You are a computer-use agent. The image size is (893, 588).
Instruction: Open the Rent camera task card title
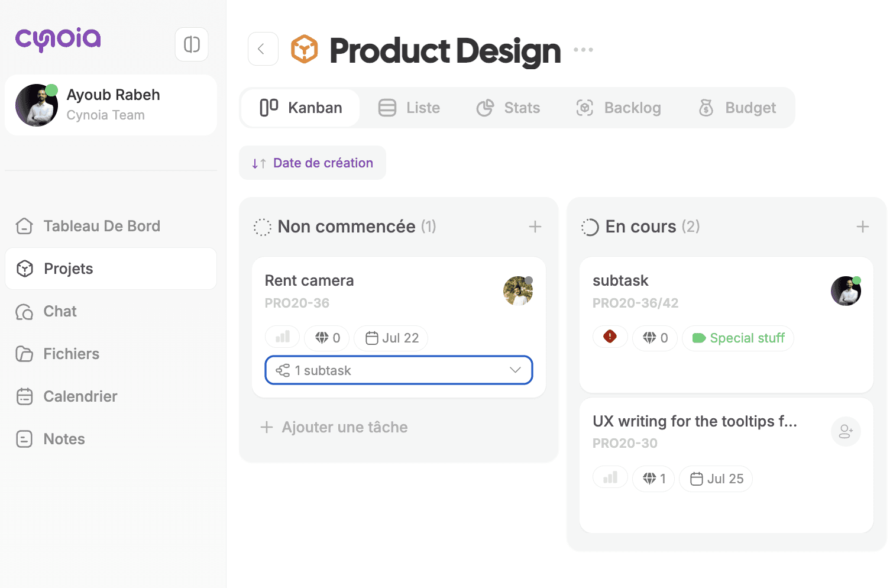(x=309, y=280)
